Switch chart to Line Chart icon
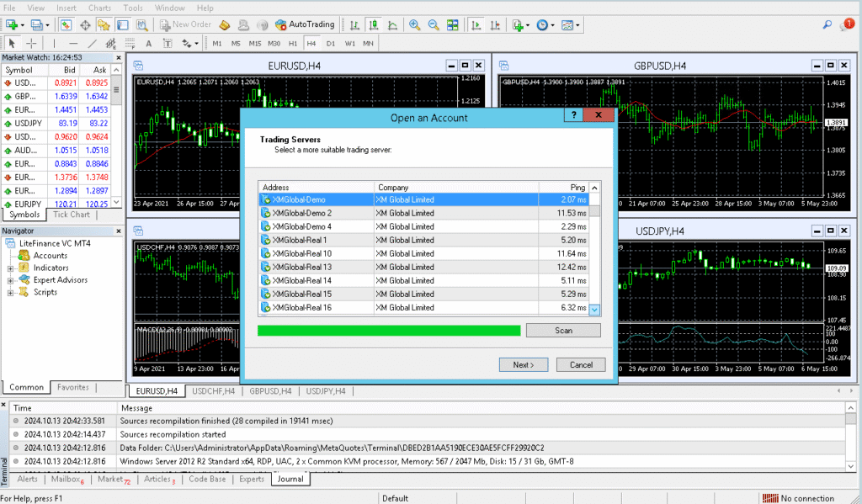This screenshot has width=862, height=504. tap(392, 24)
